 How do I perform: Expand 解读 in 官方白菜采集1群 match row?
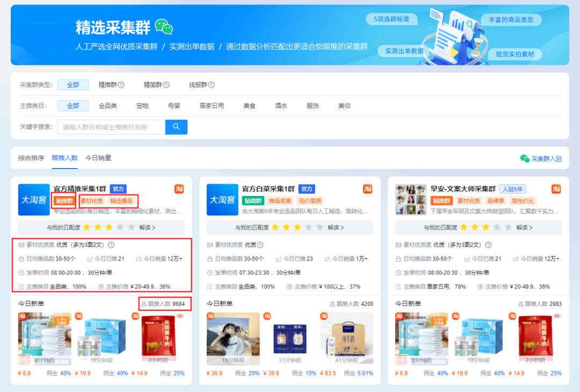(x=336, y=228)
